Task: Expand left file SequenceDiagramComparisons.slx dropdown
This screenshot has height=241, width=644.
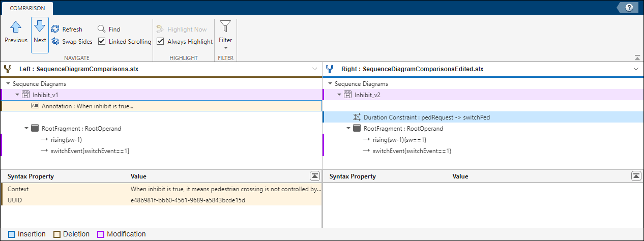Action: point(314,69)
